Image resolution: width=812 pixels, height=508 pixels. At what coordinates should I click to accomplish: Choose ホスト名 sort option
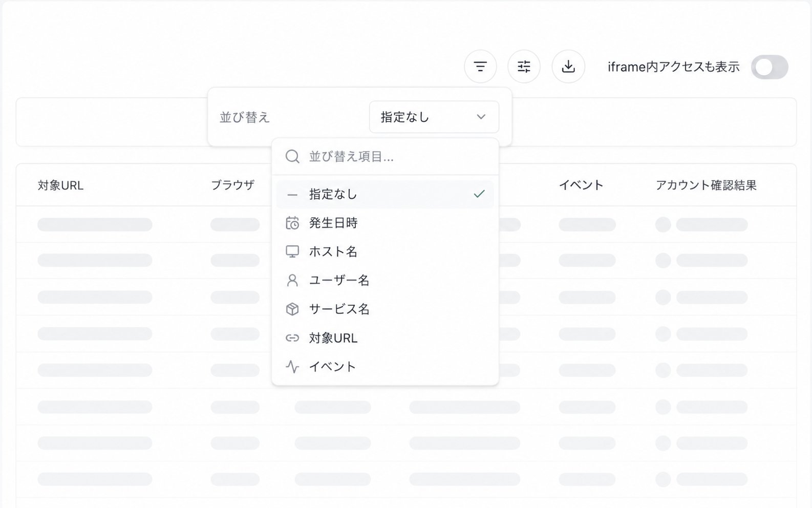[x=385, y=251]
